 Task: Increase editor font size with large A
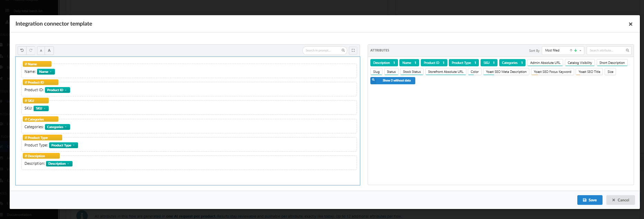tap(49, 50)
